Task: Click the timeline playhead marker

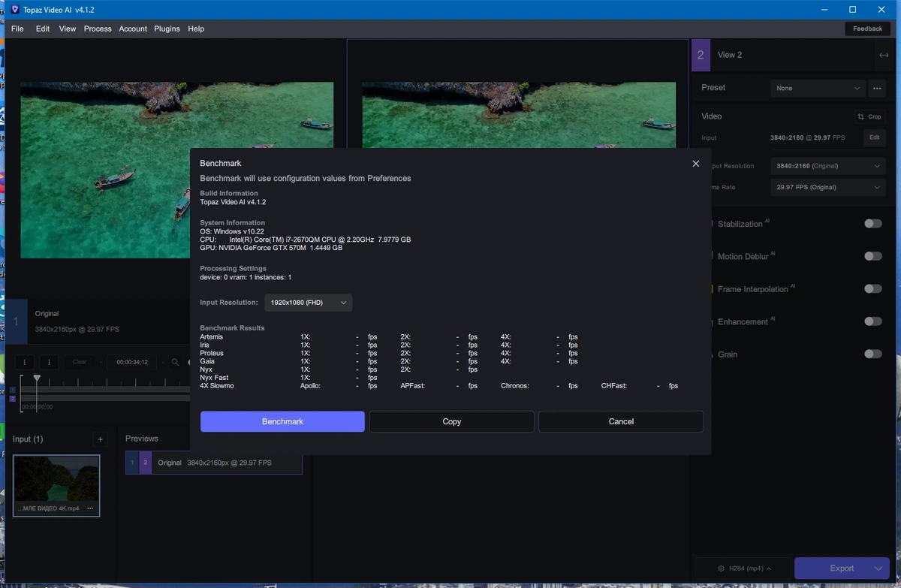Action: click(36, 378)
